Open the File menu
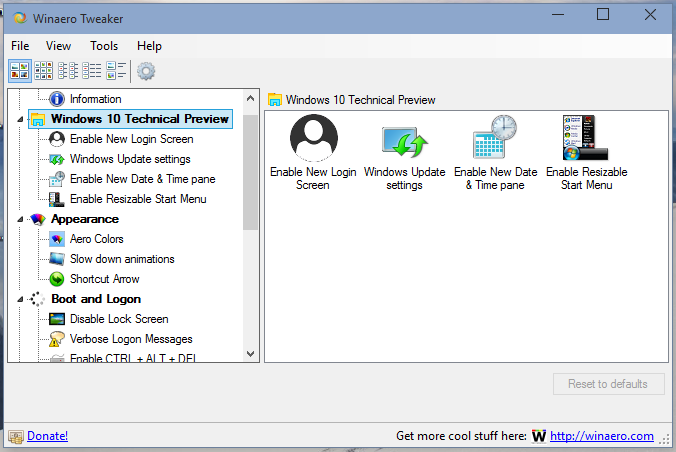676x452 pixels. coord(20,46)
